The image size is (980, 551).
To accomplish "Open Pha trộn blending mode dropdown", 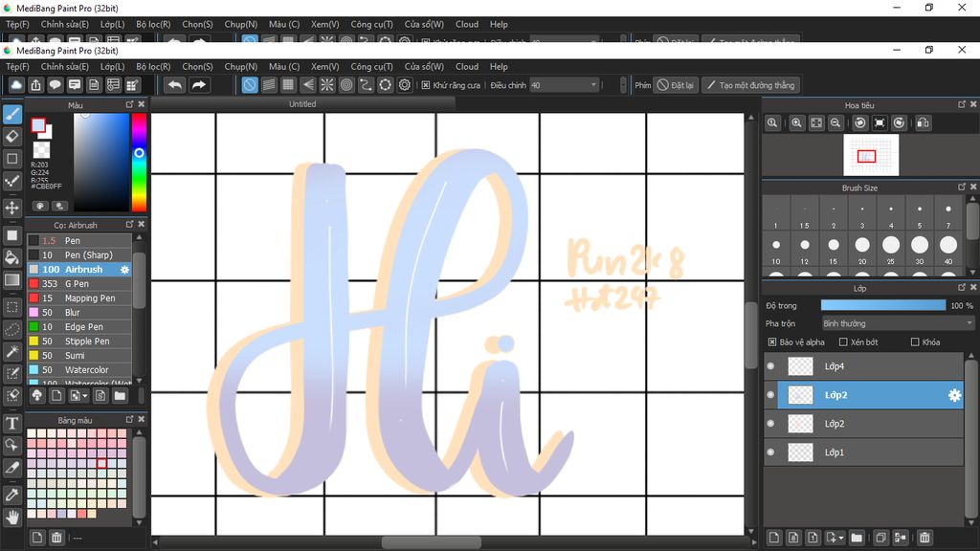I will [x=898, y=323].
